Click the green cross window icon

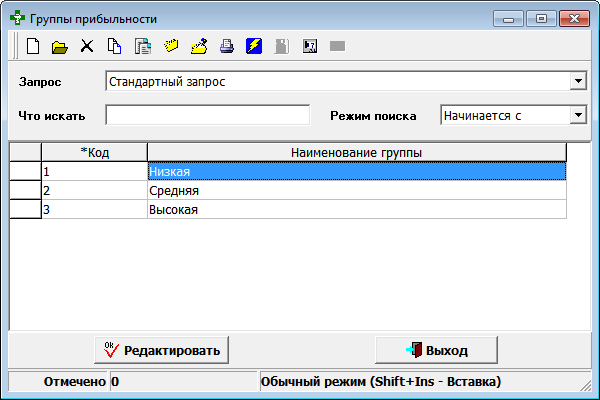tap(17, 18)
